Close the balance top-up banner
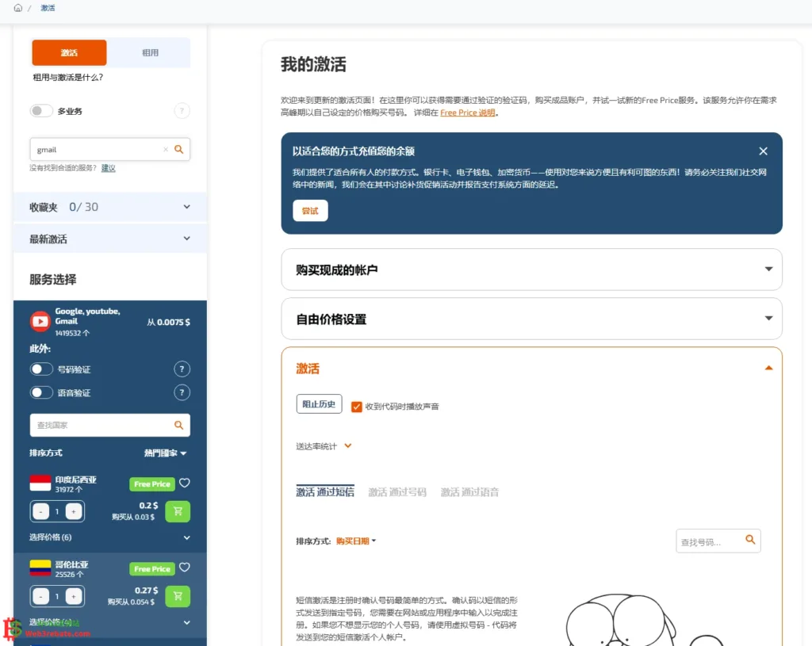The width and height of the screenshot is (812, 646). coord(763,151)
